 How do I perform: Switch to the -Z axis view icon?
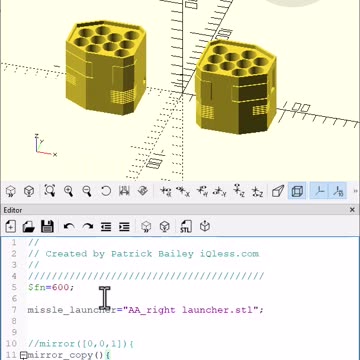click(257, 191)
